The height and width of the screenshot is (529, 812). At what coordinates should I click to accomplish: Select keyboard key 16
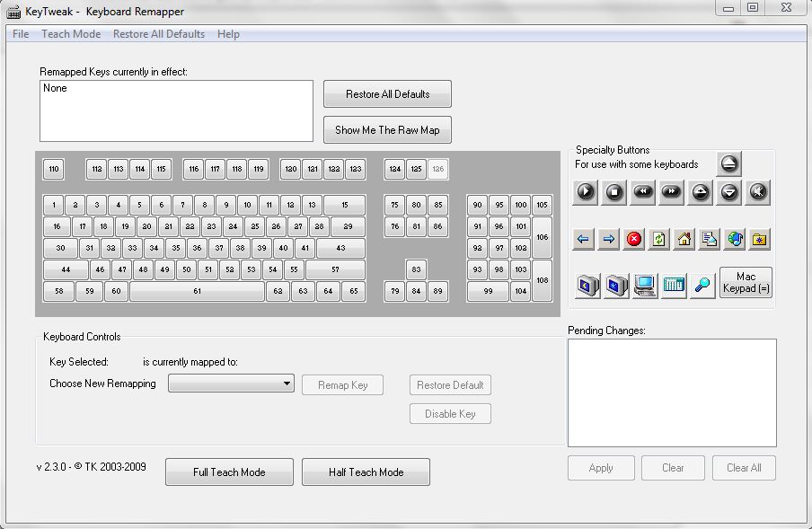57,226
